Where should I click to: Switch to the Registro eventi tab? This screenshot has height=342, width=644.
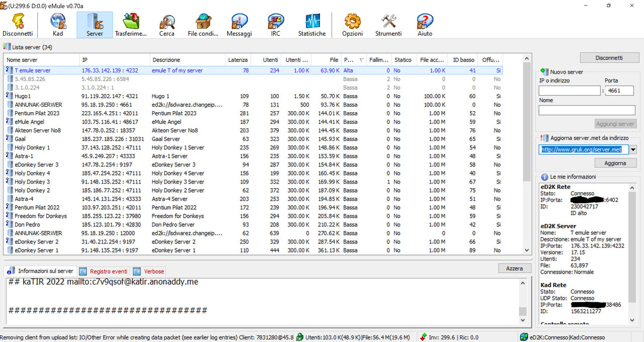tap(103, 271)
